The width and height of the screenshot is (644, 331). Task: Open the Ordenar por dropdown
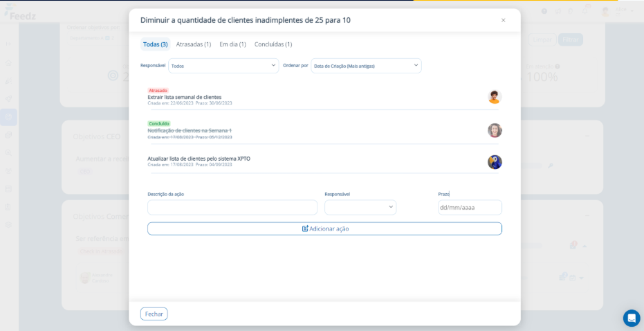pyautogui.click(x=366, y=66)
